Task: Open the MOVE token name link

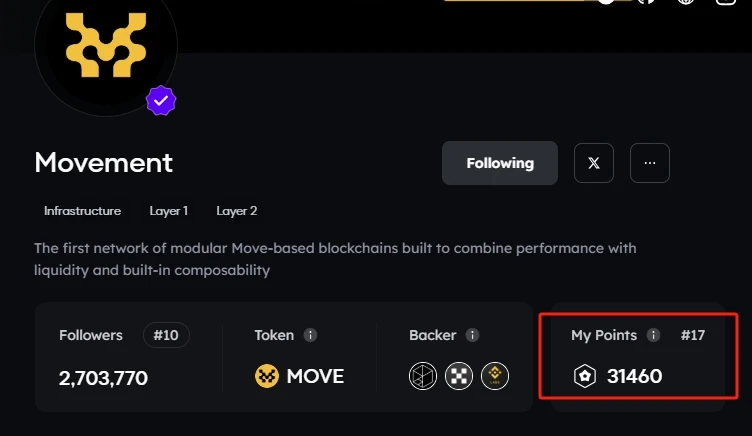Action: (x=315, y=376)
